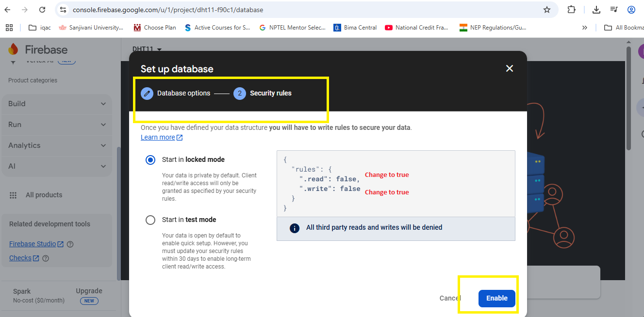Click the browser forward arrow
Viewport: 644px width, 317px height.
pyautogui.click(x=25, y=10)
